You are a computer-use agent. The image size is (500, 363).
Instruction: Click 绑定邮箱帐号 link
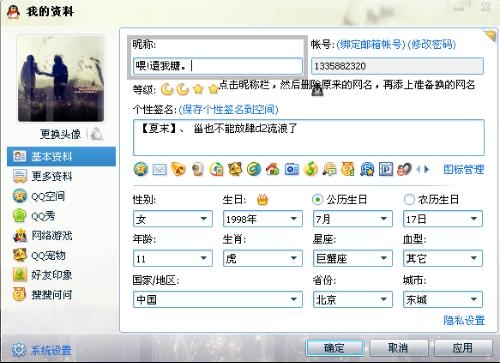[370, 44]
